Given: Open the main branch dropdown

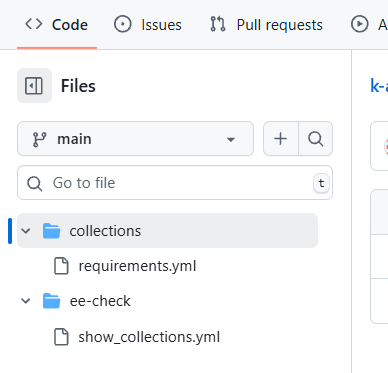Looking at the screenshot, I should (135, 139).
